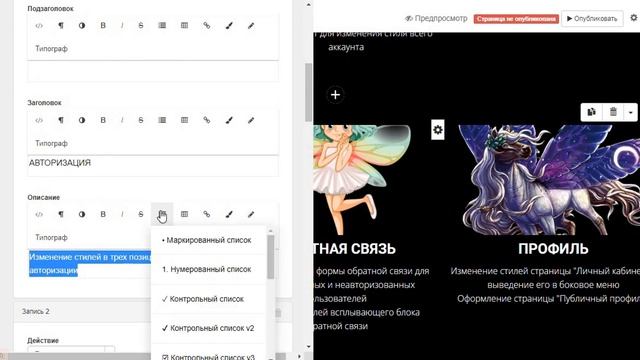
Task: Click the list dropdown menu scrollbar
Action: pyautogui.click(x=271, y=257)
